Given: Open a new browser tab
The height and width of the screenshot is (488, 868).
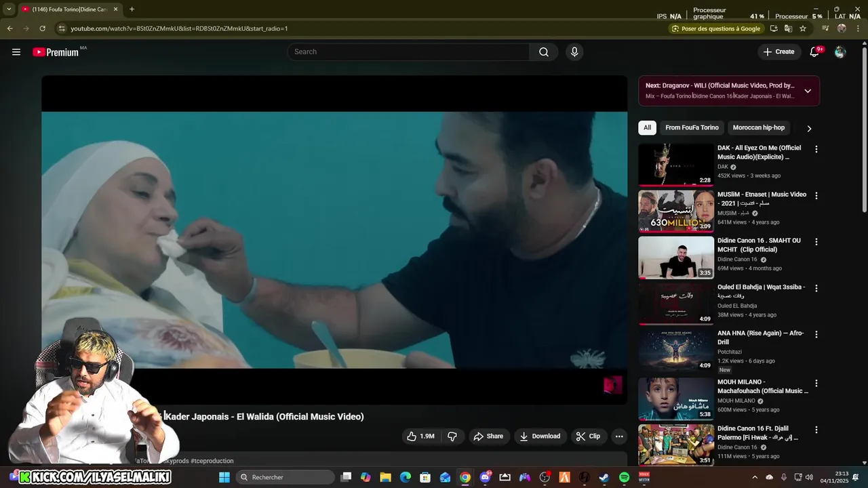Looking at the screenshot, I should (x=132, y=9).
